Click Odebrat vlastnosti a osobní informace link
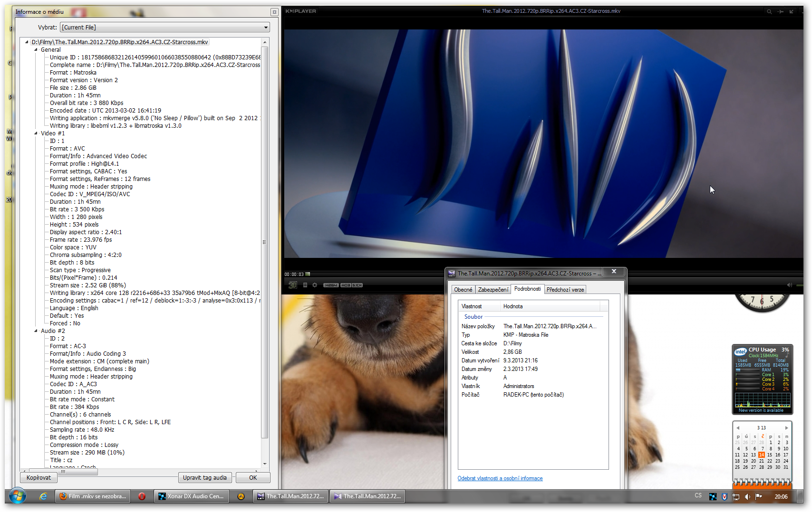Viewport: 812px width, 512px height. [x=500, y=478]
